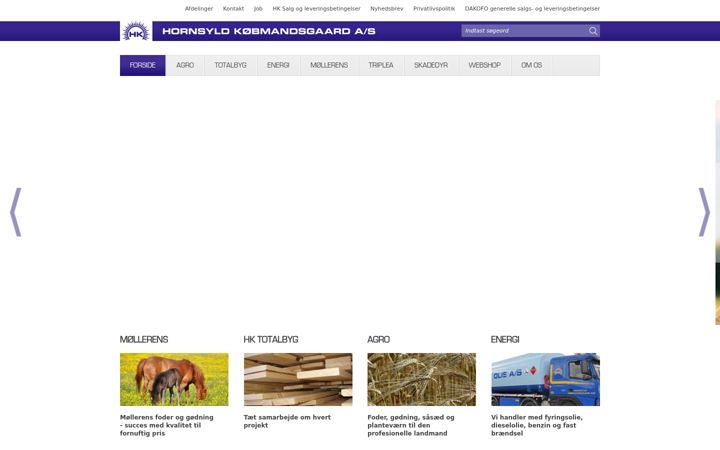
Task: Select the Energi navigation tab
Action: 278,65
